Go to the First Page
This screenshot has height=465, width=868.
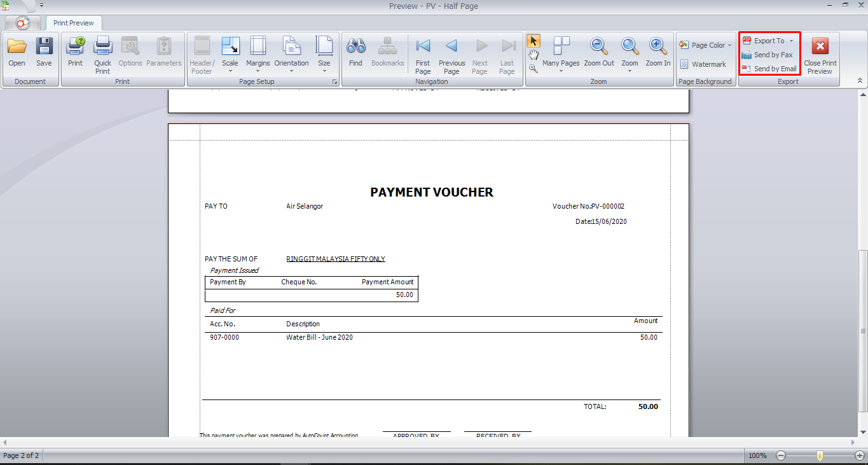423,56
